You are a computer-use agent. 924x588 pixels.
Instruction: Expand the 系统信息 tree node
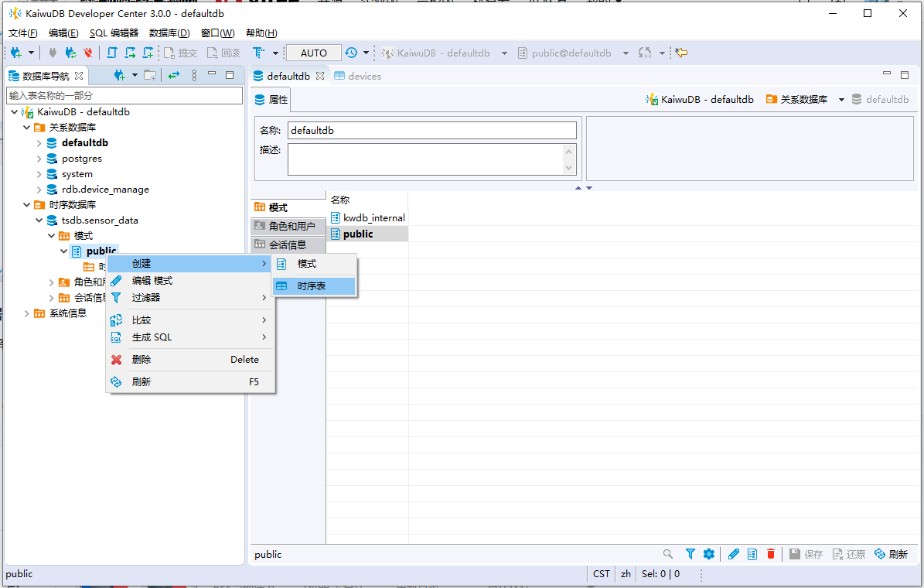coord(26,313)
